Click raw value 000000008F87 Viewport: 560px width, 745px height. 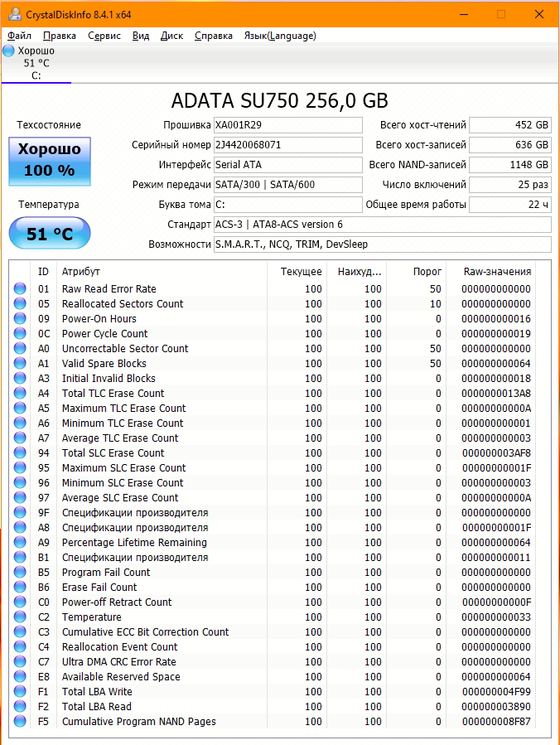[496, 721]
